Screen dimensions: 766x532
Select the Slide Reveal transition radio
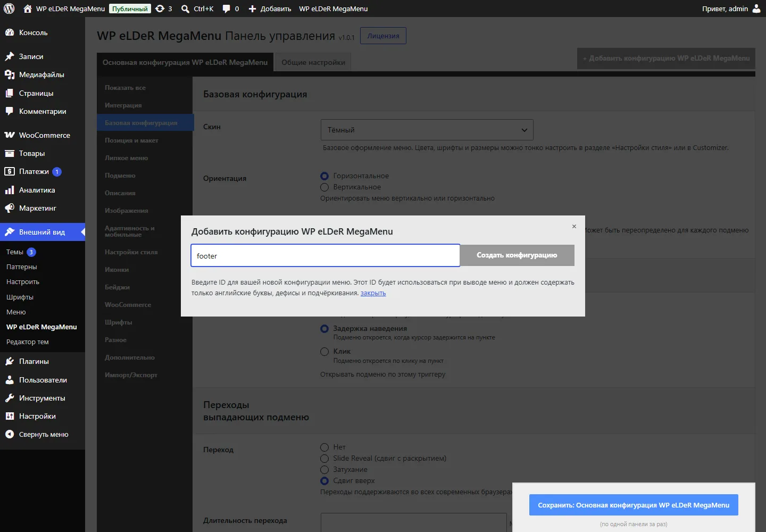click(x=324, y=459)
